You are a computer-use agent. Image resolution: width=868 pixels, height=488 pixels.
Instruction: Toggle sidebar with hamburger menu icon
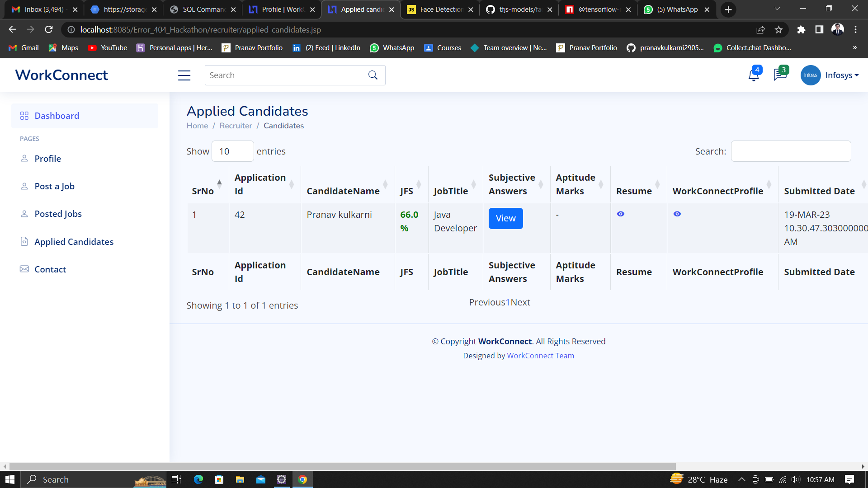184,75
